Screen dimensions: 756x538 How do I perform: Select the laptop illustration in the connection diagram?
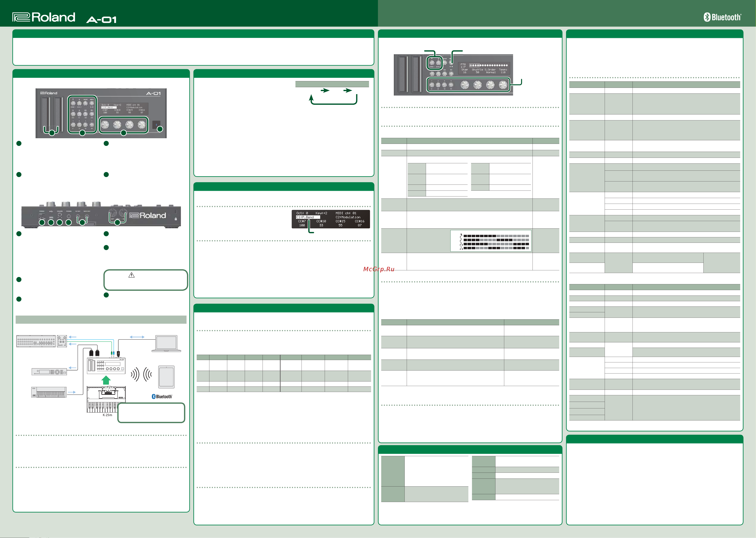pyautogui.click(x=166, y=344)
